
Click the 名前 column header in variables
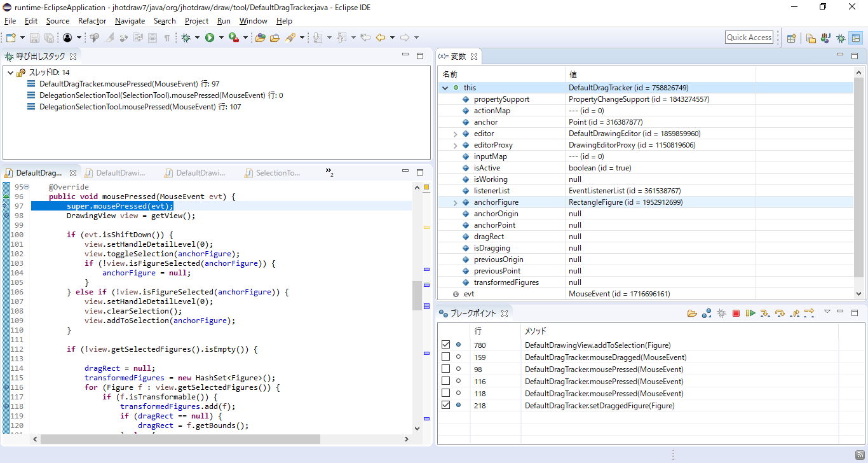[501, 74]
